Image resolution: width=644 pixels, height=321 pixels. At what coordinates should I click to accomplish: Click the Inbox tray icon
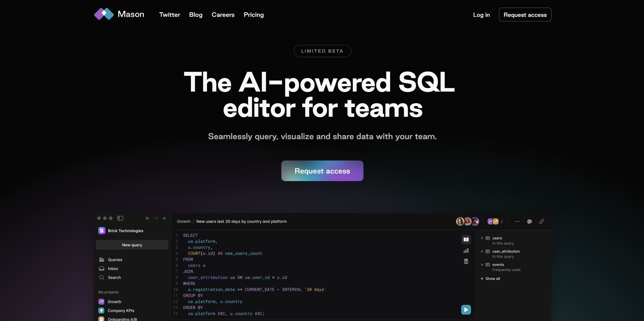tap(101, 269)
